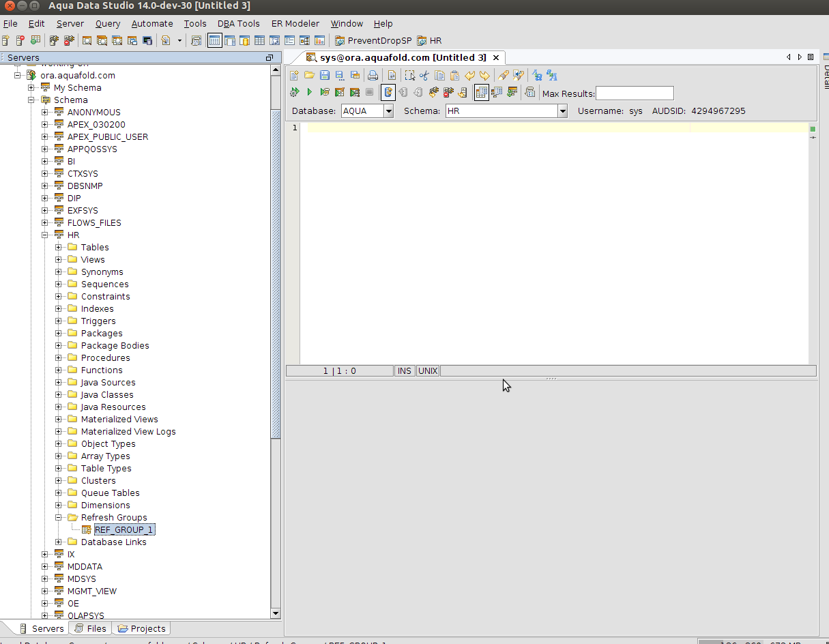Open the Schema HR dropdown

tap(563, 111)
